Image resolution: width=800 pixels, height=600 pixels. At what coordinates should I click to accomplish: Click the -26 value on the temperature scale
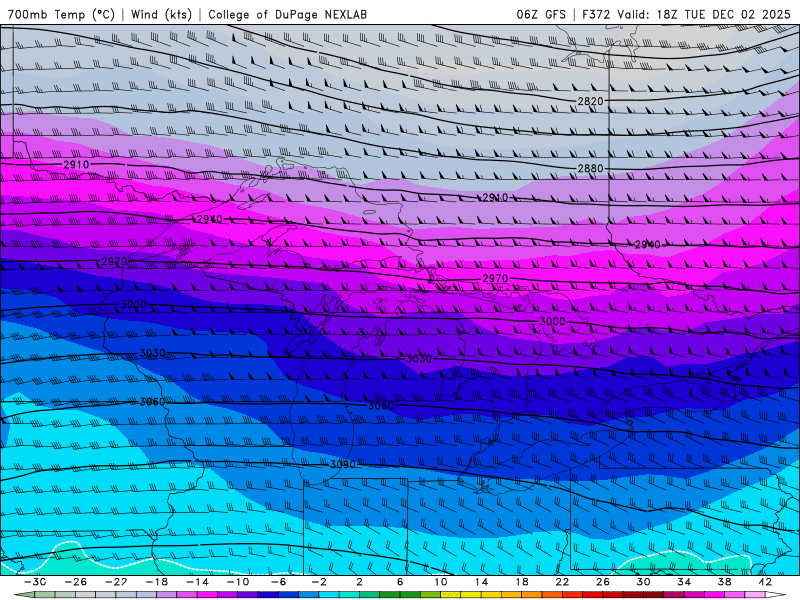(x=76, y=582)
